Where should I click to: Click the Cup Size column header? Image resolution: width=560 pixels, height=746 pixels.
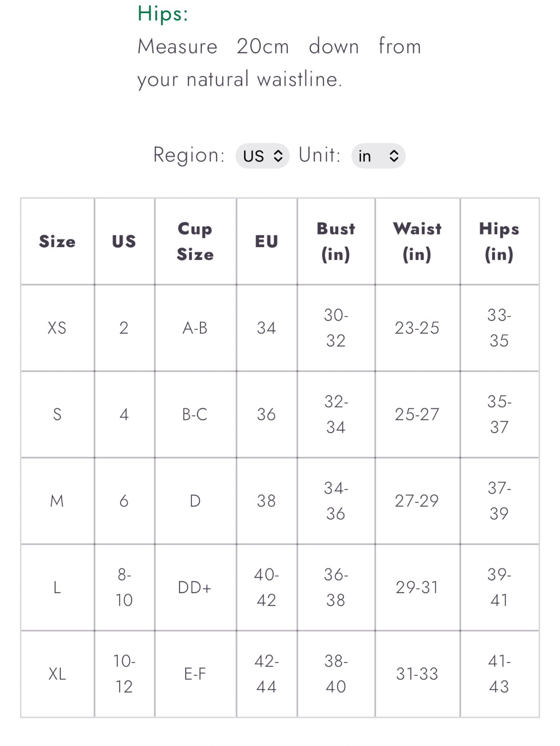point(196,241)
